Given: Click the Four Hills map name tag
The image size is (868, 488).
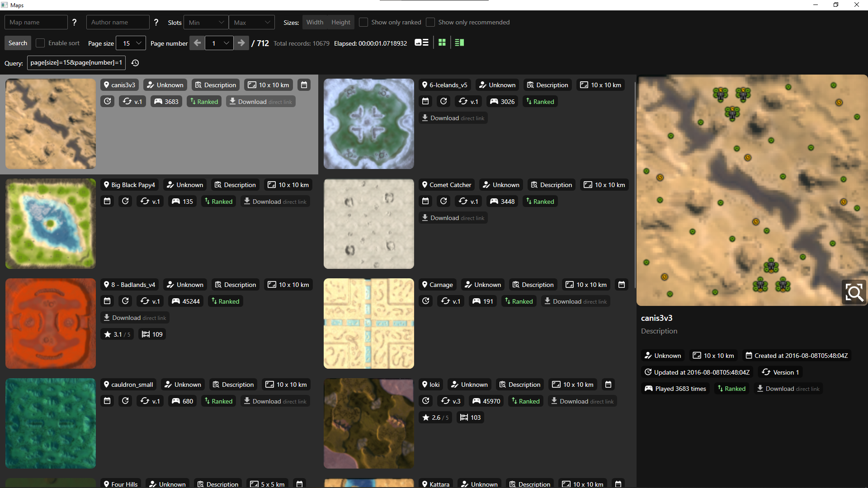Looking at the screenshot, I should click(121, 483).
